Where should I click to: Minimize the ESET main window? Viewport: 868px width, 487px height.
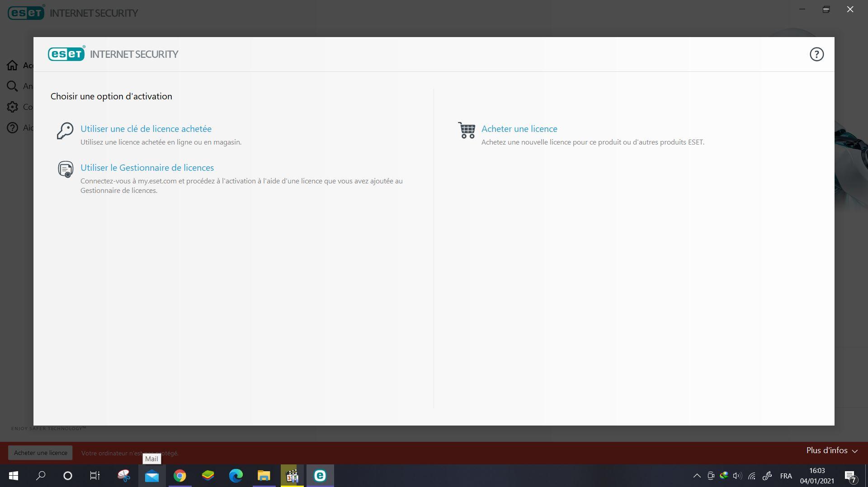pyautogui.click(x=802, y=9)
